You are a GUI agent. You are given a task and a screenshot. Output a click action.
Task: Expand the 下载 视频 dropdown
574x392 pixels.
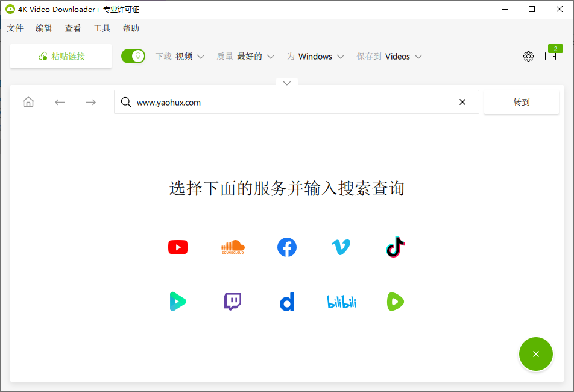180,57
